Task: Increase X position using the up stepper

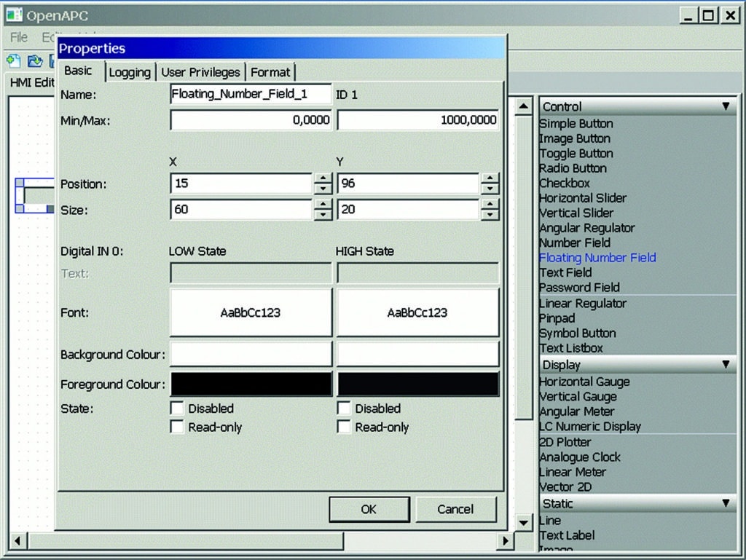Action: pyautogui.click(x=323, y=179)
